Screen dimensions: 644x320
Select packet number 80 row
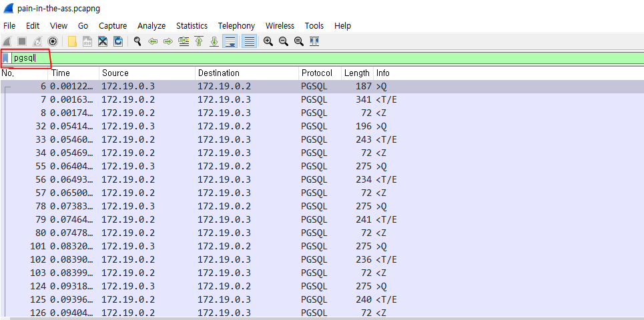[322, 233]
